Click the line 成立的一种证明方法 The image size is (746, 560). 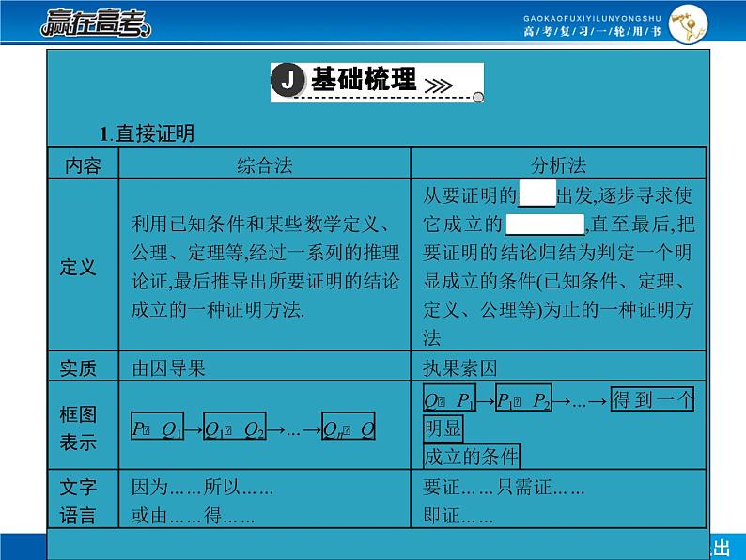(218, 310)
